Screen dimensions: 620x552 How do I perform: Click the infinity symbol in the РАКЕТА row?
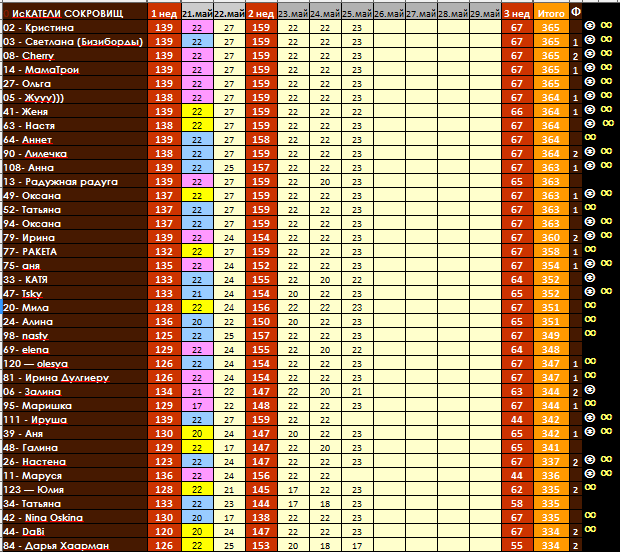coord(607,250)
